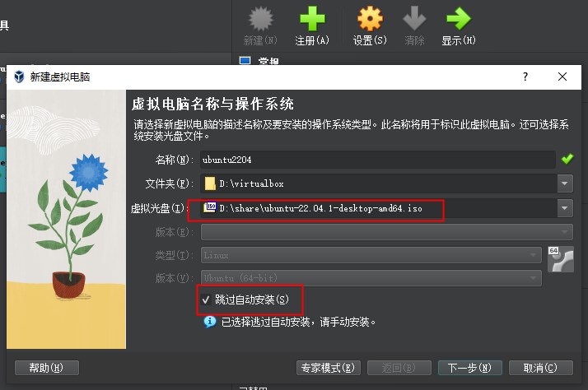Viewport: 588px width, 390px height.
Task: Expand the 虚拟光盘(I) ISO dropdown
Action: click(565, 208)
